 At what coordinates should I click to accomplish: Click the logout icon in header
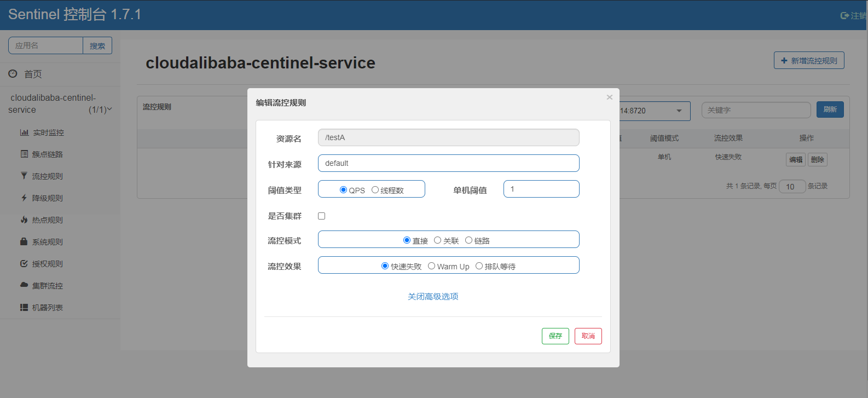844,16
